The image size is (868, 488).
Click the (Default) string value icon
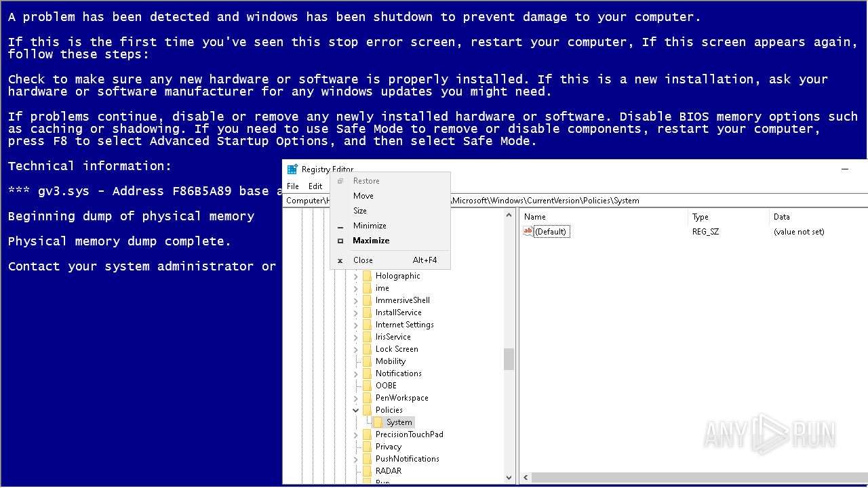[528, 232]
